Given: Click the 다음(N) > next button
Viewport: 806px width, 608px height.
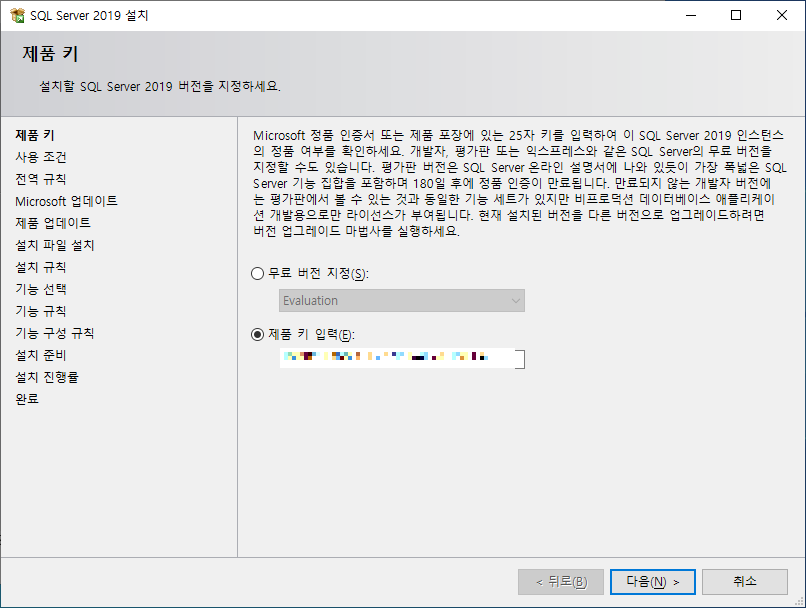Looking at the screenshot, I should point(653,582).
